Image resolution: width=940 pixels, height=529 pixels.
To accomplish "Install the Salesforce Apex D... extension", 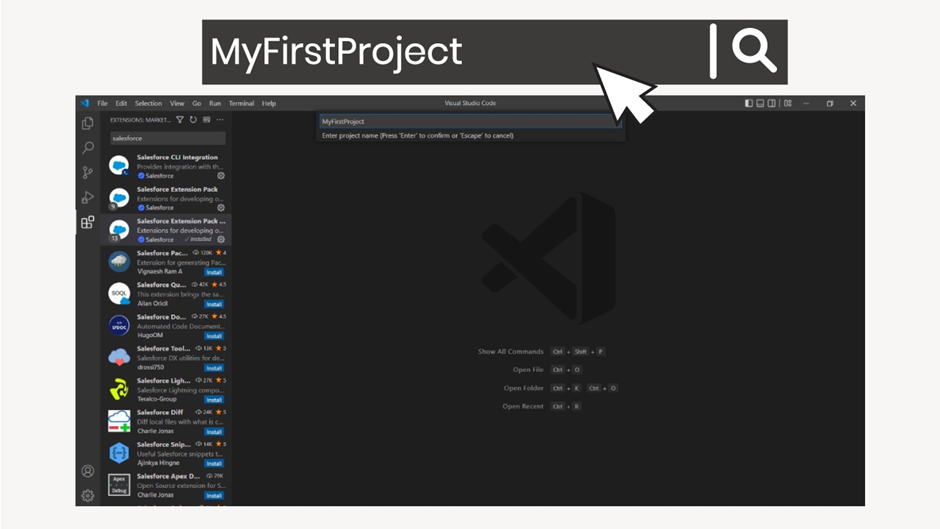I will tap(214, 496).
